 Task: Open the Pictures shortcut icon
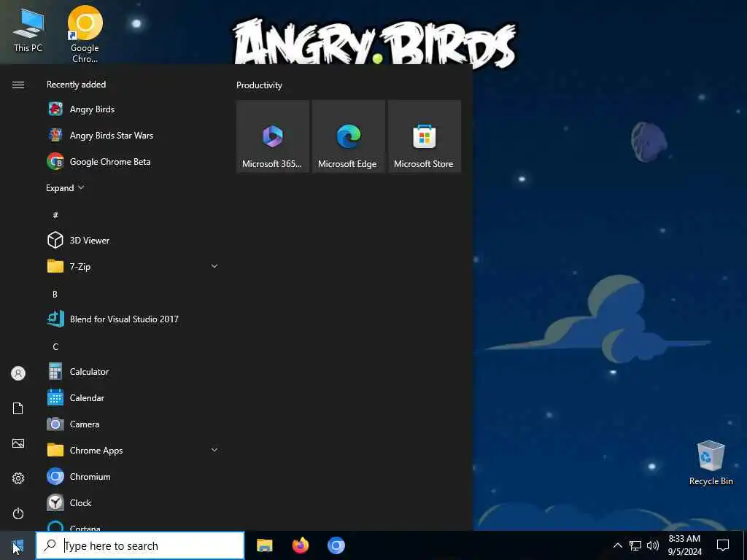point(18,443)
